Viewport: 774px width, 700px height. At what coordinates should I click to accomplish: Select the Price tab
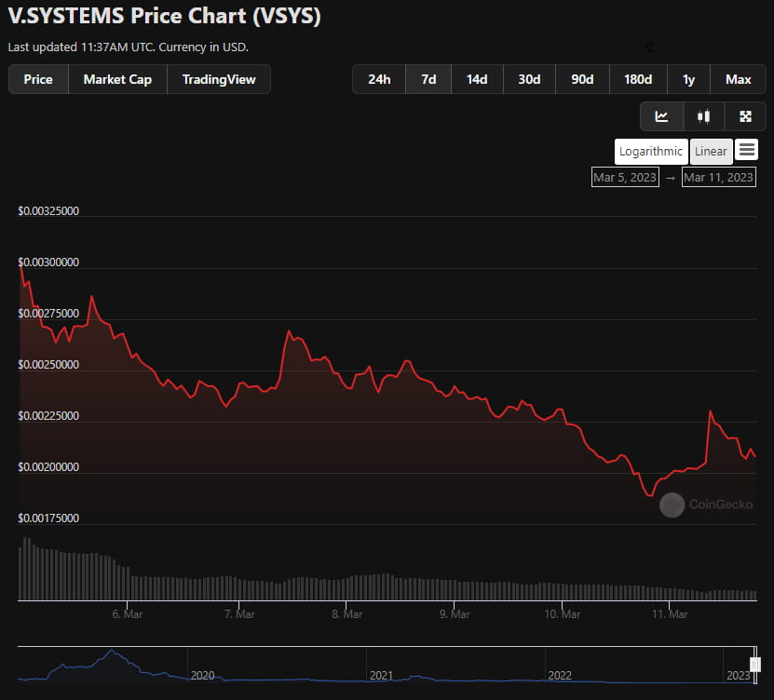point(38,79)
